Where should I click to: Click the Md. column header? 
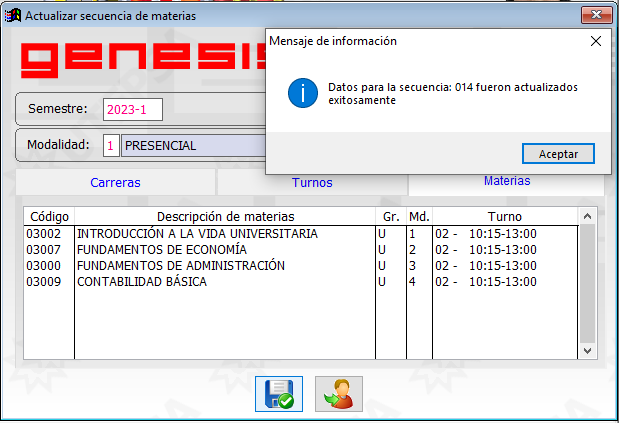coord(419,216)
